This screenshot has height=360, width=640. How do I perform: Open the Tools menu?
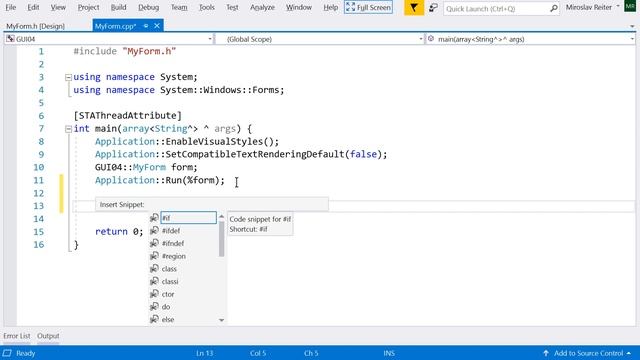pyautogui.click(x=207, y=7)
